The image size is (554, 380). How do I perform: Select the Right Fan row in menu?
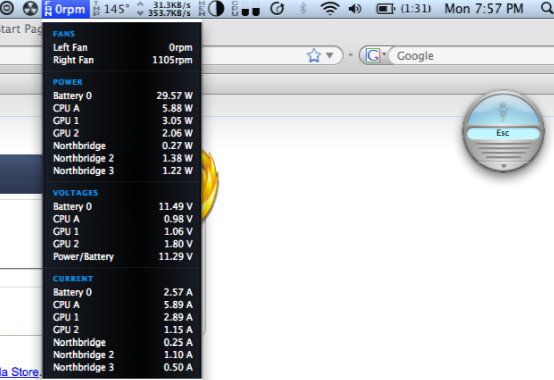click(123, 60)
